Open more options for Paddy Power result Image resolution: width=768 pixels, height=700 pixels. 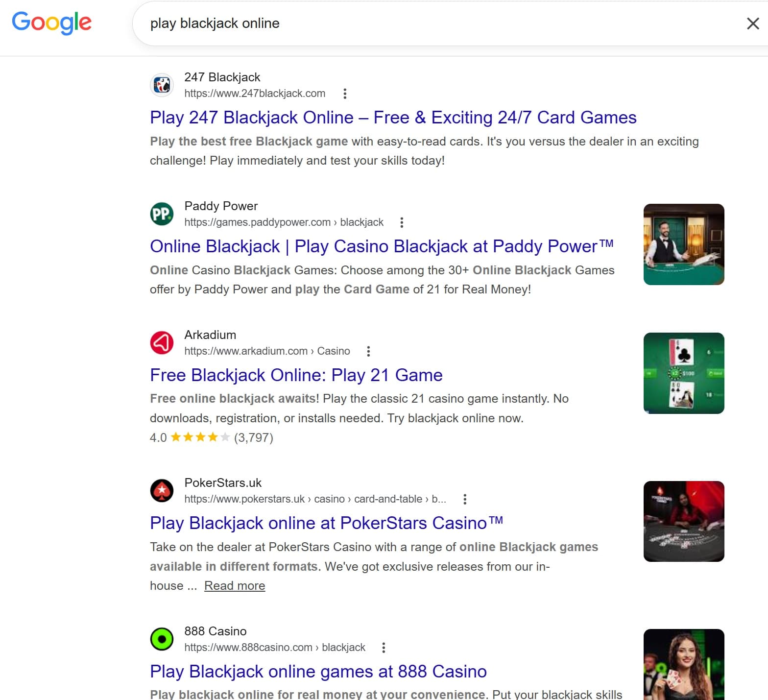point(402,222)
